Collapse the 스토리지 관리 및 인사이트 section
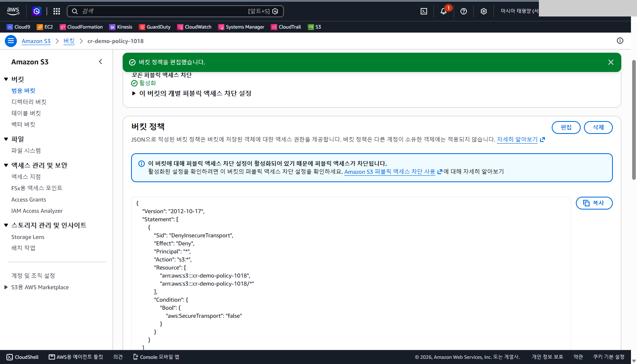The width and height of the screenshot is (637, 364). click(x=6, y=225)
